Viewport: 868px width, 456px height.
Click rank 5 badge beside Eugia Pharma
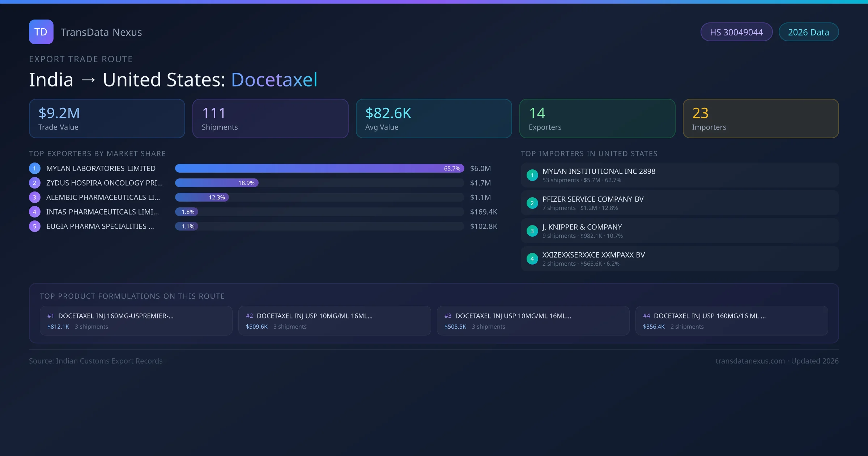[x=34, y=226]
